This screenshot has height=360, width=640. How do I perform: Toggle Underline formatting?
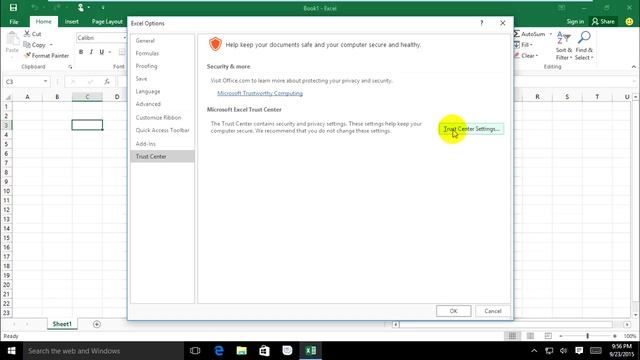(102, 52)
